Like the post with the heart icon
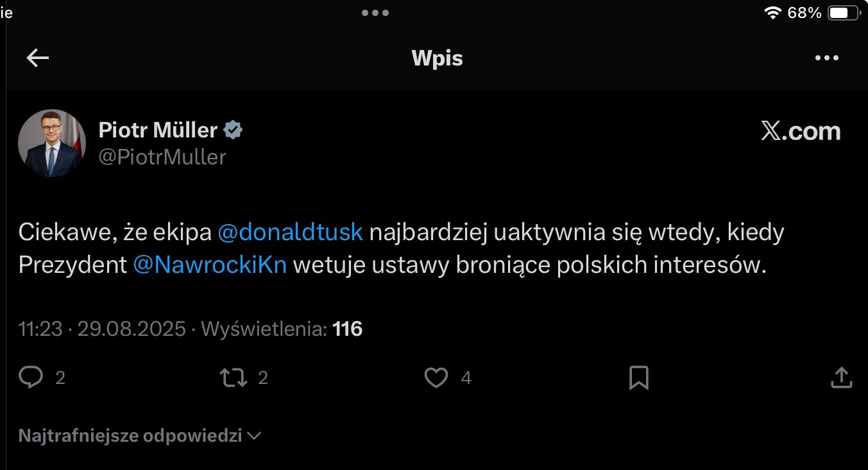Viewport: 868px width, 470px height. pos(436,378)
